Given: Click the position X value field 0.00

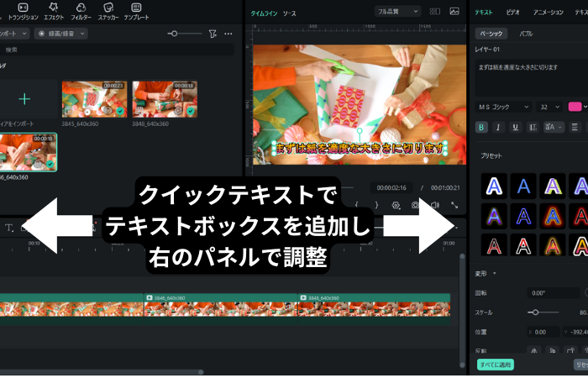Looking at the screenshot, I should tap(543, 332).
